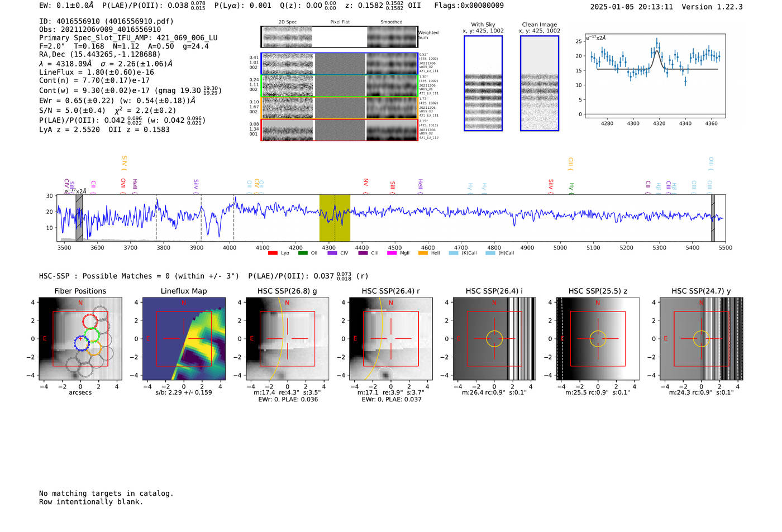The image size is (782, 532).
Task: Select the orange-bordered 2D spectrum row
Action: (340, 108)
